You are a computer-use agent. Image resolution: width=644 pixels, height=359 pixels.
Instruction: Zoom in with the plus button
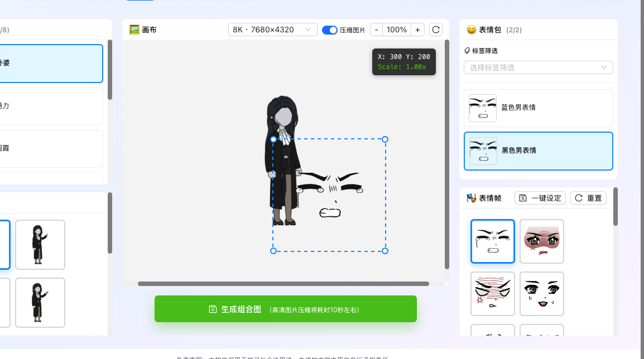point(417,30)
